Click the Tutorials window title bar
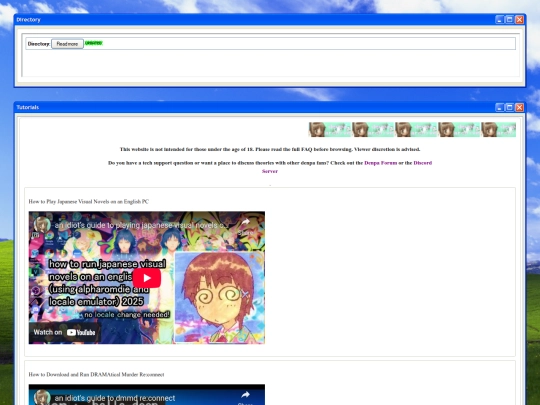Viewport: 540px width, 405px height. point(255,107)
